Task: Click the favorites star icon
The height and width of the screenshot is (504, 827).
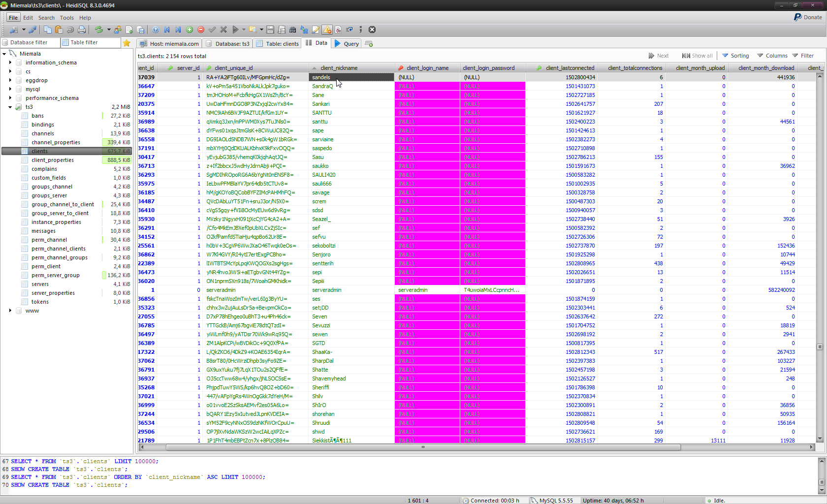Action: click(127, 43)
